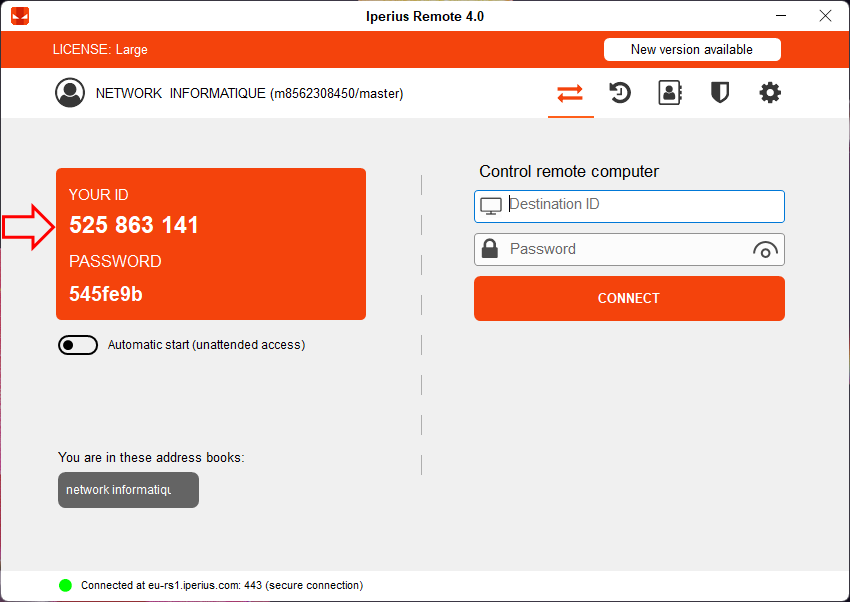Click the You are in these address books text
The width and height of the screenshot is (850, 602).
click(x=151, y=458)
